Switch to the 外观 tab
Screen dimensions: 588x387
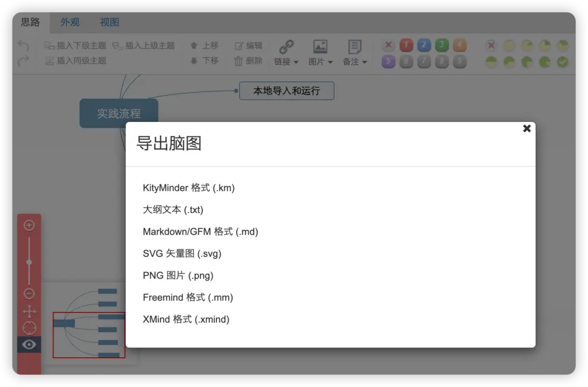coord(70,22)
